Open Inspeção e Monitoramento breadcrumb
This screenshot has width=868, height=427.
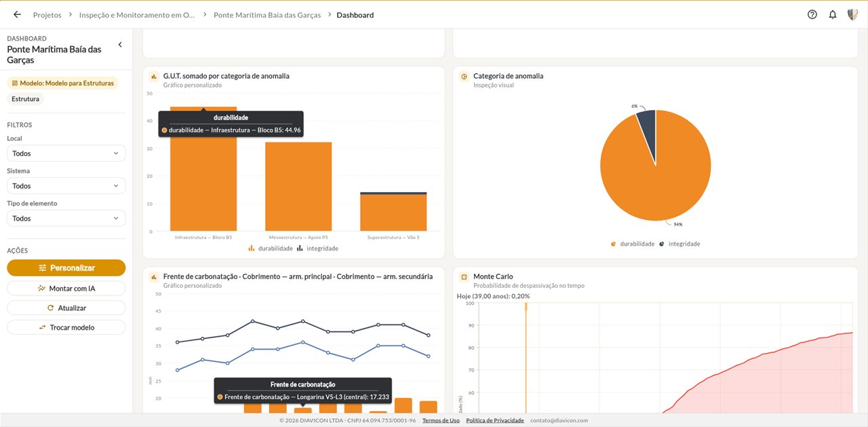click(136, 15)
